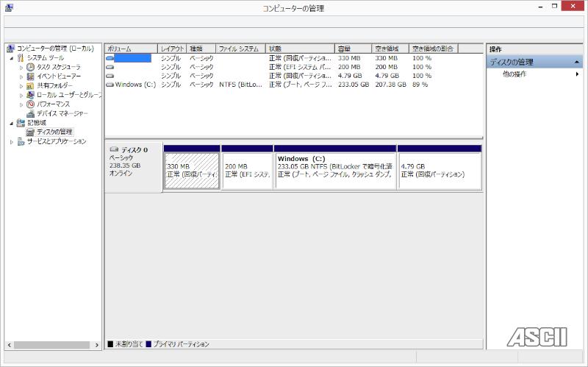The height and width of the screenshot is (367, 588).
Task: Expand the サービスとアプリケーション node
Action: click(12, 141)
